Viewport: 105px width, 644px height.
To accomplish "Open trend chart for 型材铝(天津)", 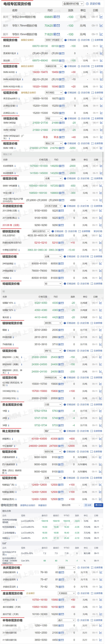I will (x=101, y=600).
